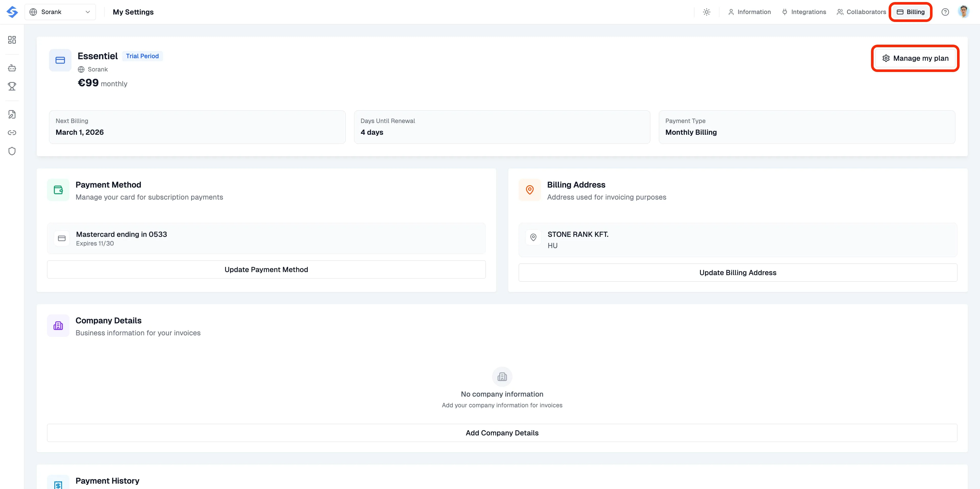This screenshot has width=980, height=489.
Task: Open the Collaborators tab
Action: point(861,12)
